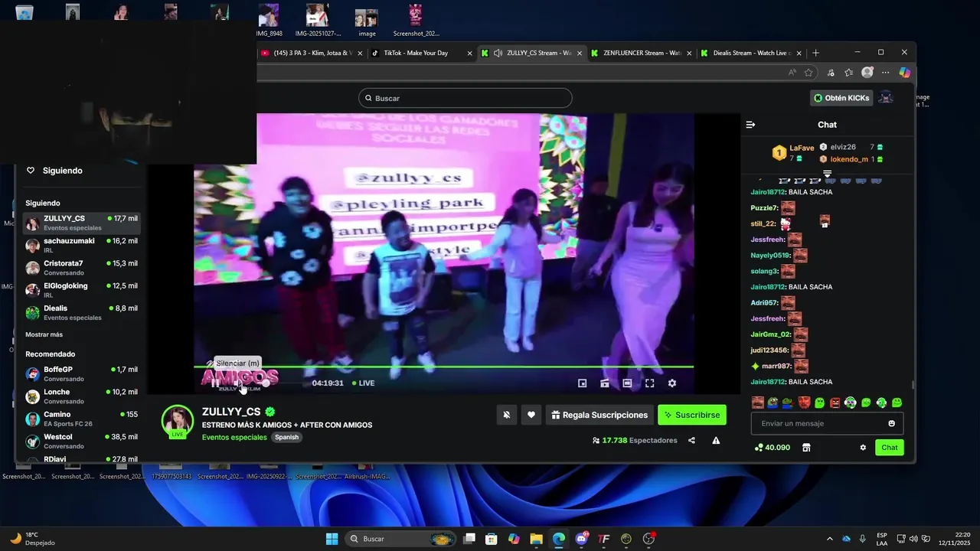Toggle theater mode on the player
Screen dimensions: 980x551
coord(627,383)
